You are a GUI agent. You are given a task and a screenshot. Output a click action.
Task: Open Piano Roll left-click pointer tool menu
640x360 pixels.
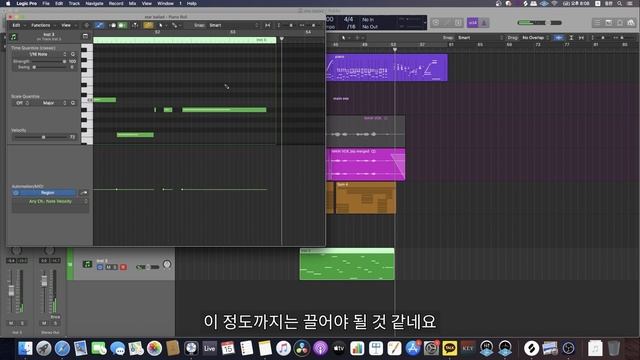click(x=162, y=25)
